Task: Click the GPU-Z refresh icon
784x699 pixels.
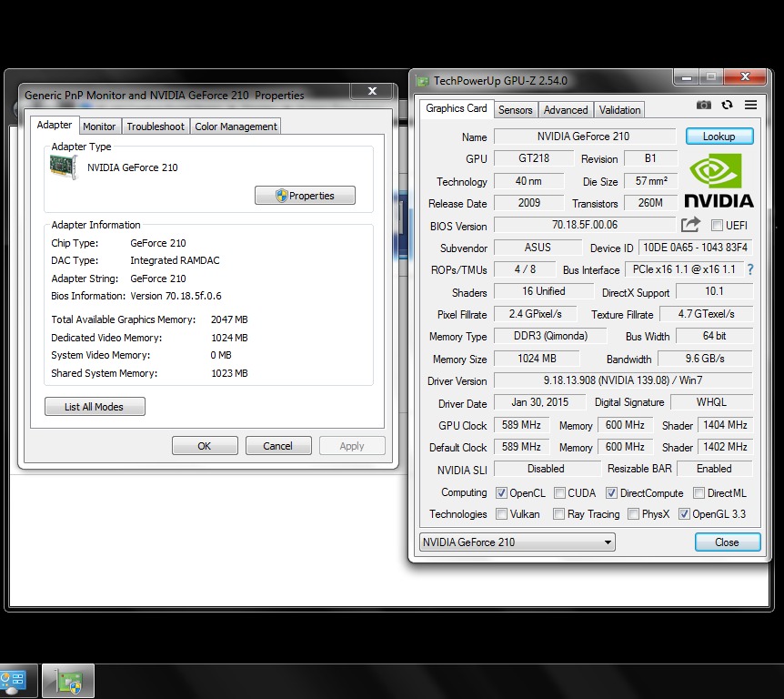Action: click(727, 106)
